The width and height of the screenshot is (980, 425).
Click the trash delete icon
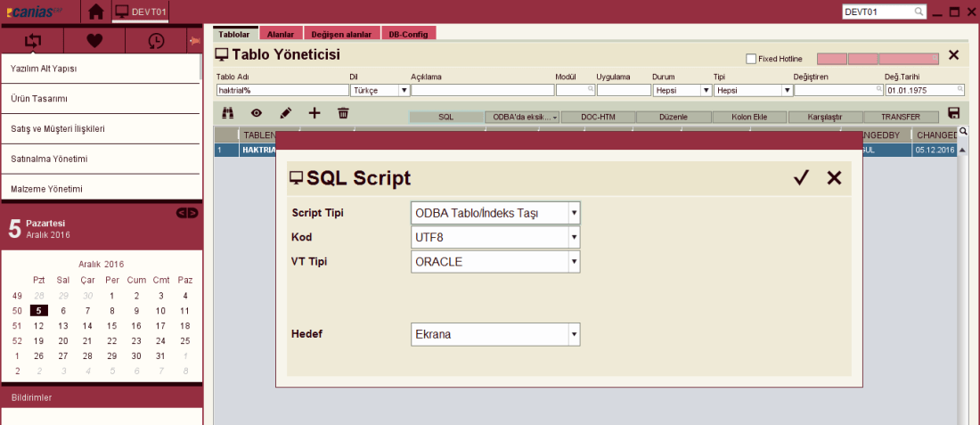click(x=343, y=113)
